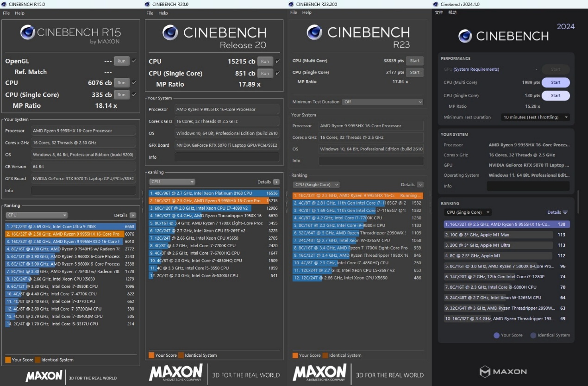588x386 pixels.
Task: Start CPU (Multi Core) test in Cinebench 2024
Action: (x=556, y=82)
